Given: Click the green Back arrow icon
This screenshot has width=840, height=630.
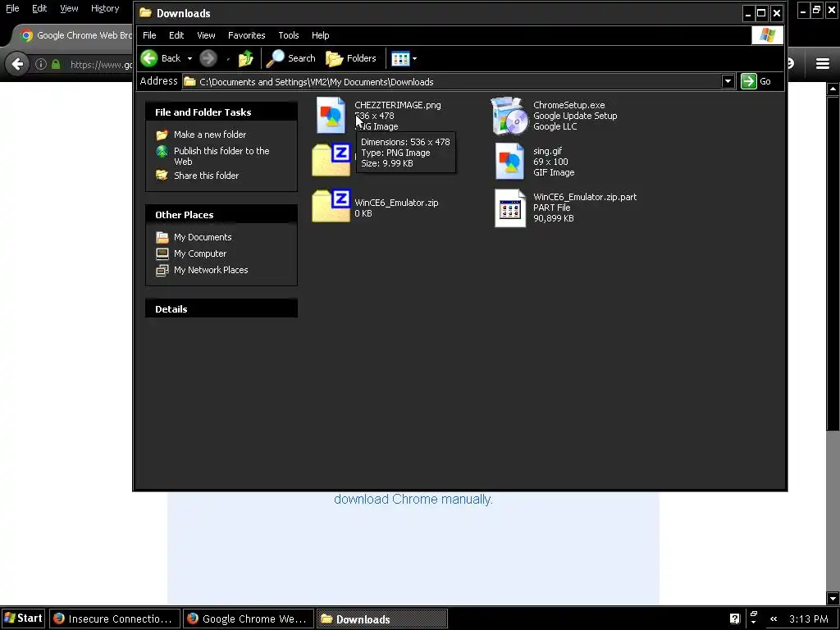Looking at the screenshot, I should 149,58.
